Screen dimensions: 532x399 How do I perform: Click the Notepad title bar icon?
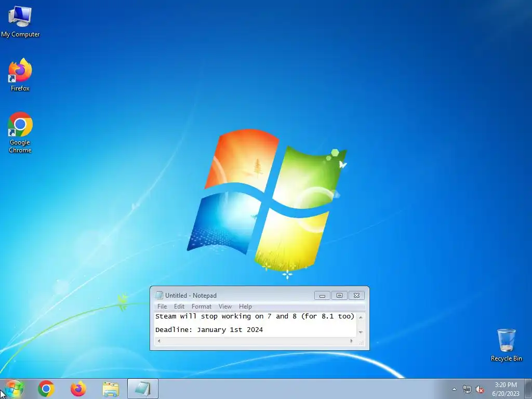tap(159, 295)
